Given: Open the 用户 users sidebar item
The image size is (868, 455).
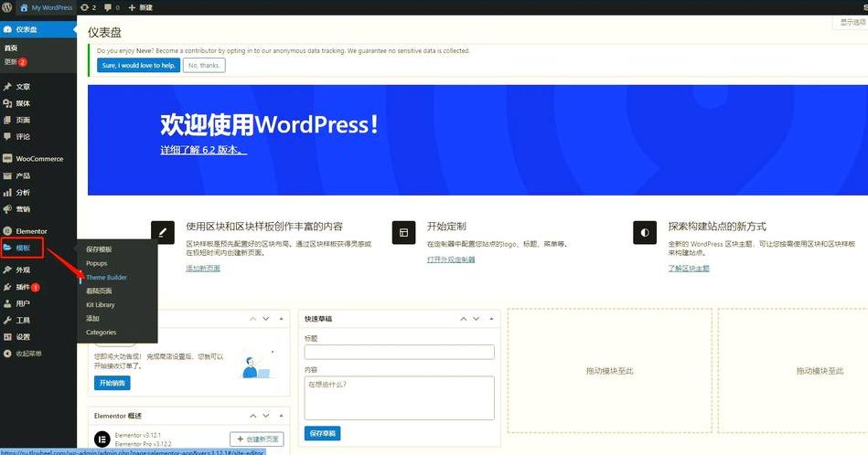Looking at the screenshot, I should click(38, 303).
